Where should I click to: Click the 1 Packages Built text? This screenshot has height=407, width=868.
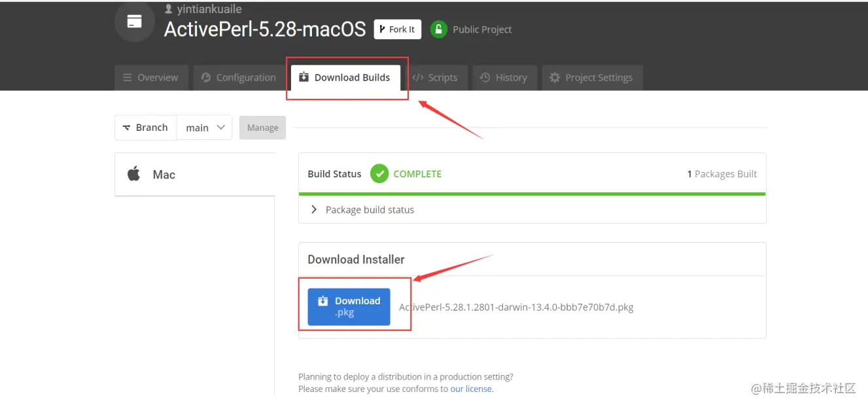point(722,174)
